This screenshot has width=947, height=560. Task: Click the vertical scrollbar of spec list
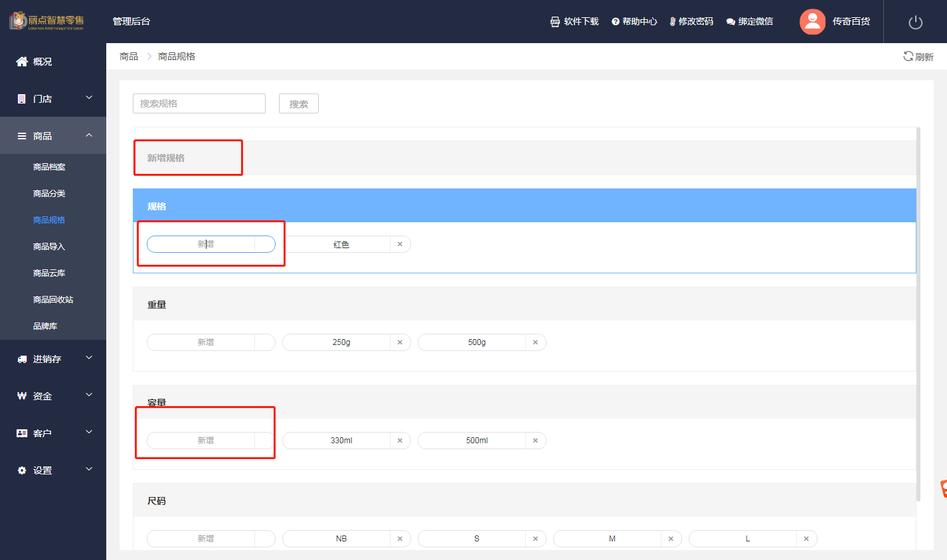[x=918, y=315]
